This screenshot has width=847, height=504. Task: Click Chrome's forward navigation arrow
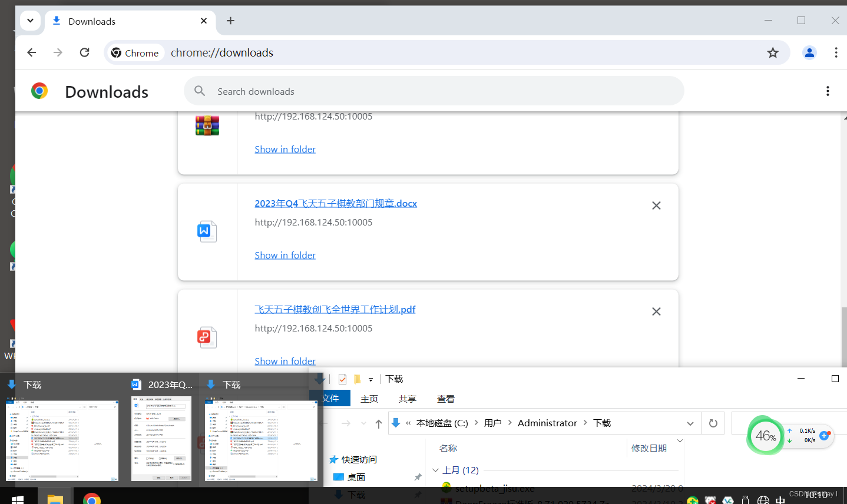58,52
